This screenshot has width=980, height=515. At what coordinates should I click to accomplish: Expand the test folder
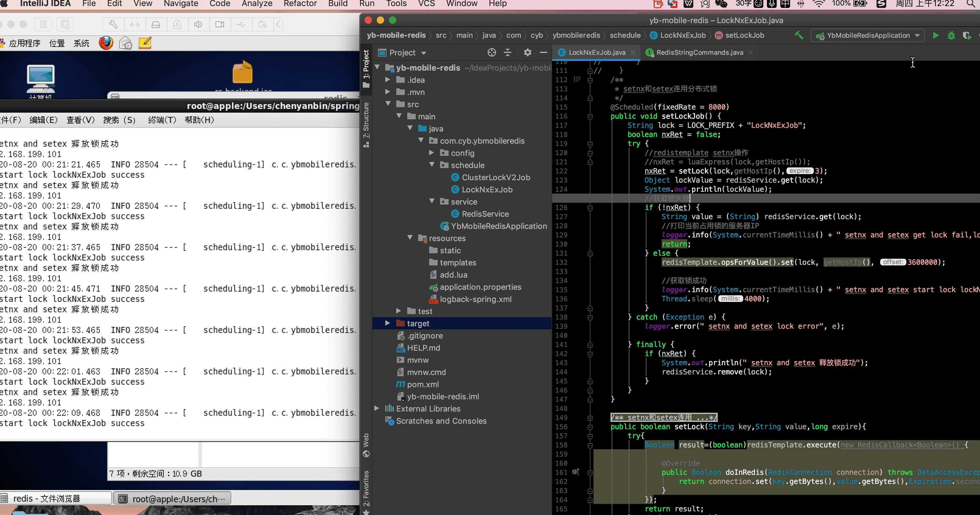[398, 311]
